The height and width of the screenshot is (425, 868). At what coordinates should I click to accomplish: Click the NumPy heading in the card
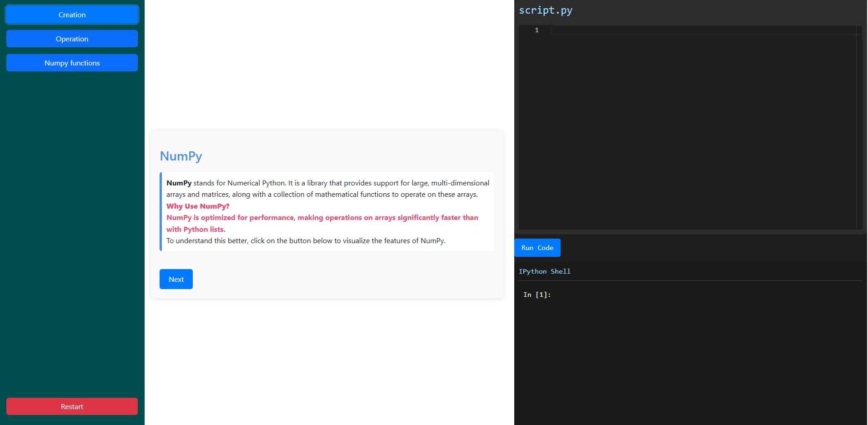pyautogui.click(x=181, y=156)
